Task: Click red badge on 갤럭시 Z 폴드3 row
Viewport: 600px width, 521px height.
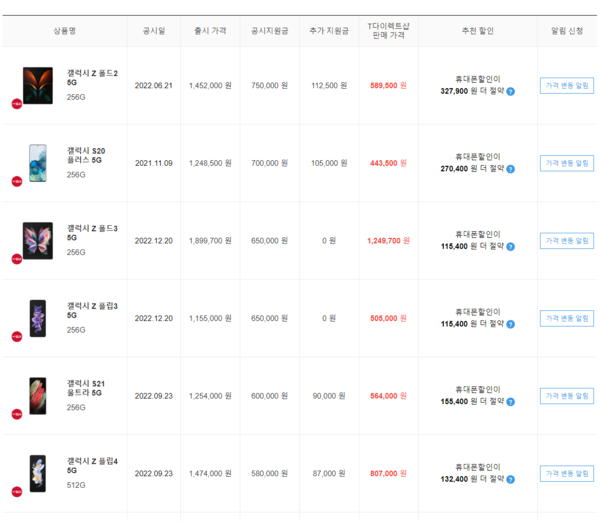Action: click(17, 259)
